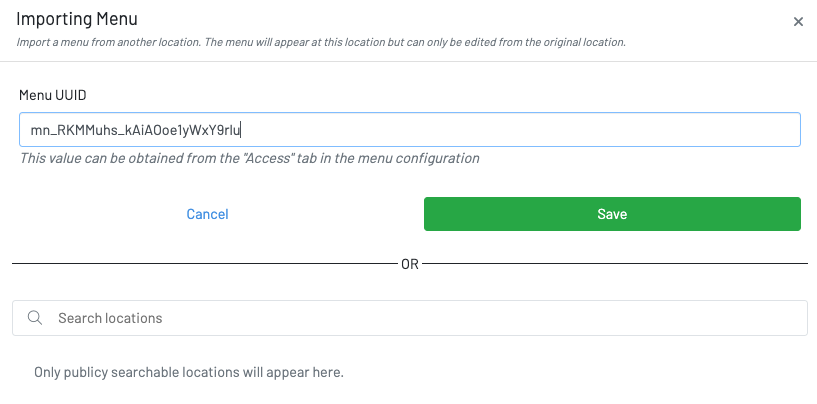The width and height of the screenshot is (817, 404).
Task: Click the OR divider label
Action: point(410,264)
